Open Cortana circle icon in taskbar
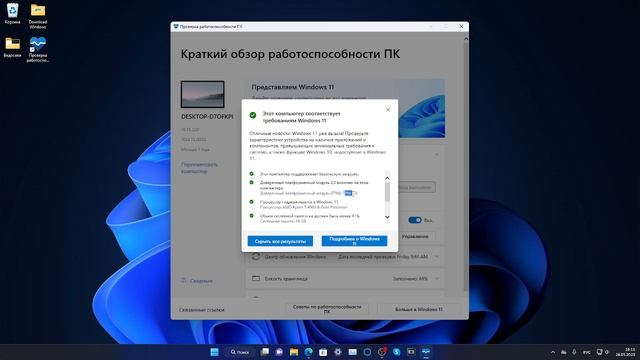This screenshot has width=640, height=360. pos(367,352)
